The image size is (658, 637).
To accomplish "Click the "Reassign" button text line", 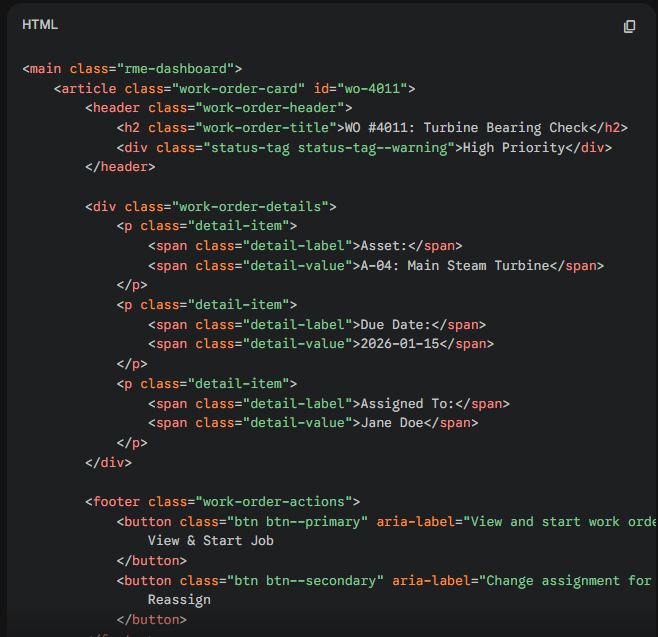I will click(x=179, y=600).
